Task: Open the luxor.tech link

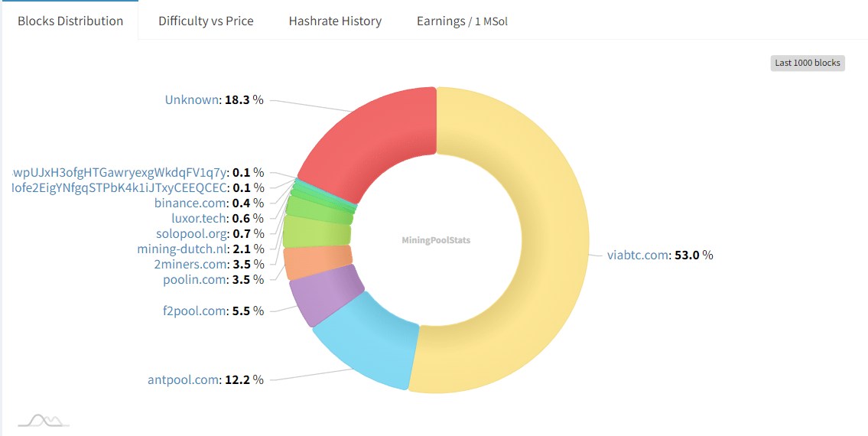Action: pyautogui.click(x=200, y=218)
